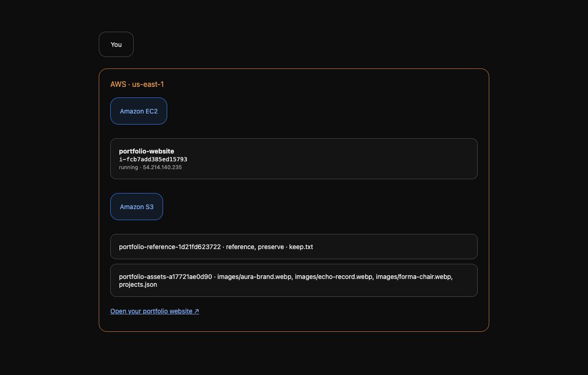Click the "AWS · us-east-1" region heading
Image resolution: width=588 pixels, height=375 pixels.
[137, 84]
